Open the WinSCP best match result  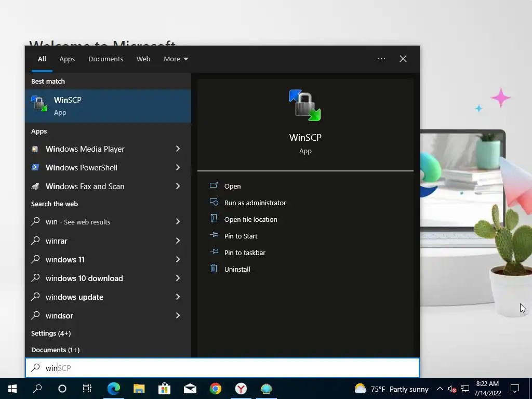[x=108, y=106]
